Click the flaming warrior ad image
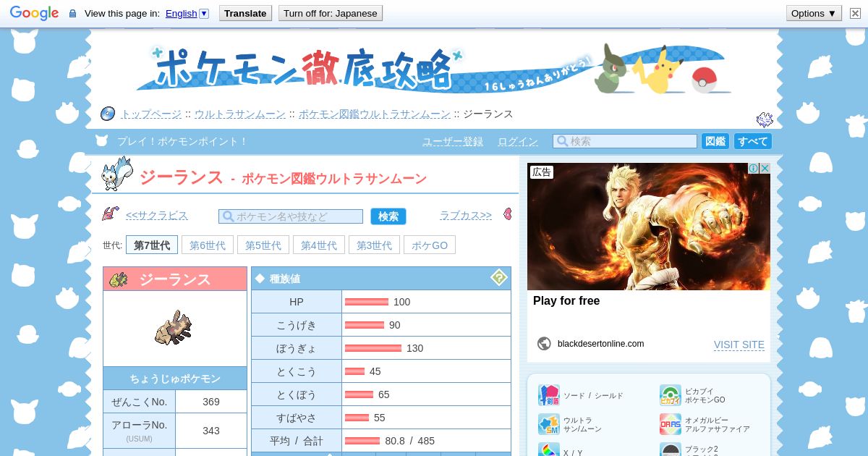The width and height of the screenshot is (868, 456). point(649,226)
